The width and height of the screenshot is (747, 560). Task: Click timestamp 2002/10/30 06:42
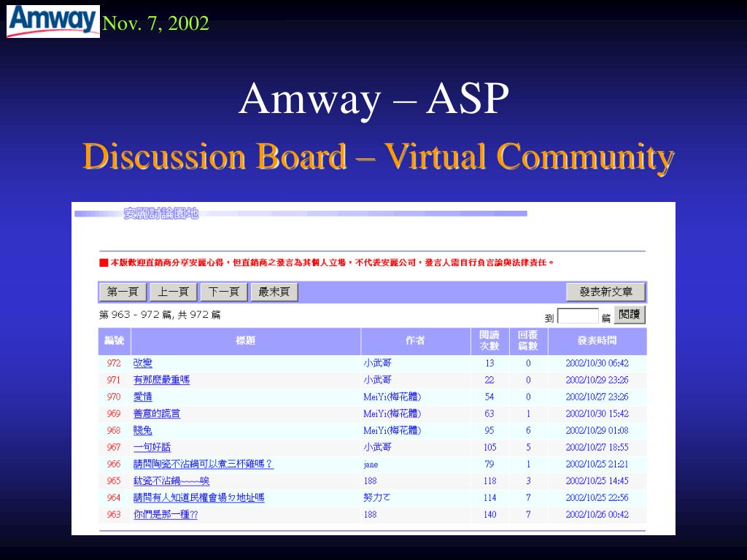[597, 363]
